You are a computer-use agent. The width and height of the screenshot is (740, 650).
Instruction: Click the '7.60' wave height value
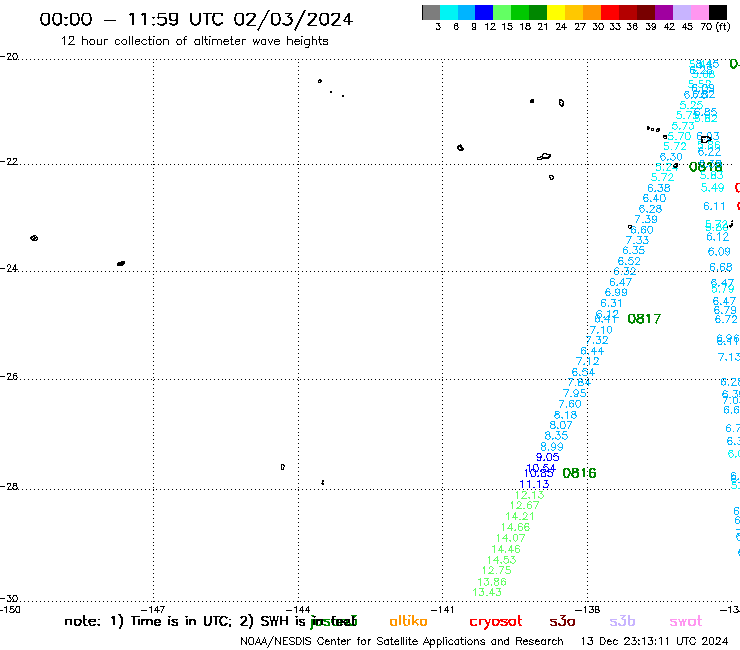click(570, 404)
